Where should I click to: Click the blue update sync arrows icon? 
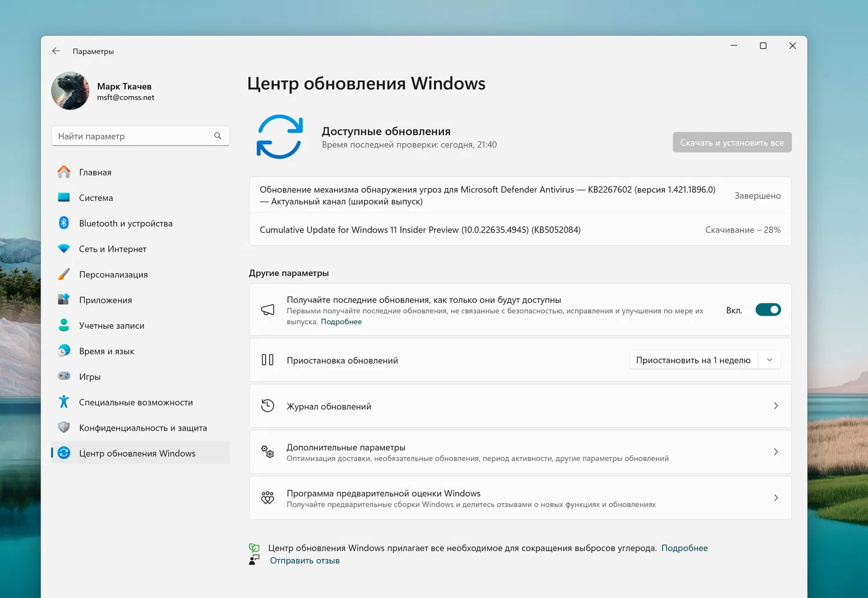pos(279,137)
